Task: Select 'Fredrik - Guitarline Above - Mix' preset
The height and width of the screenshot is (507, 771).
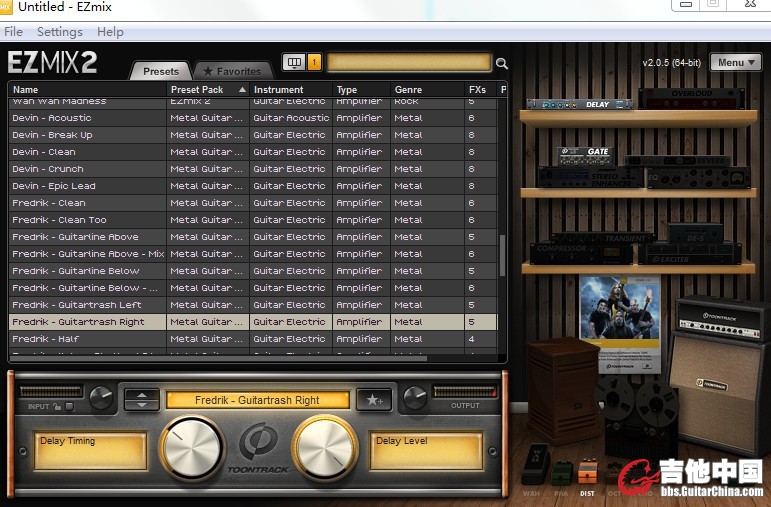Action: click(253, 254)
